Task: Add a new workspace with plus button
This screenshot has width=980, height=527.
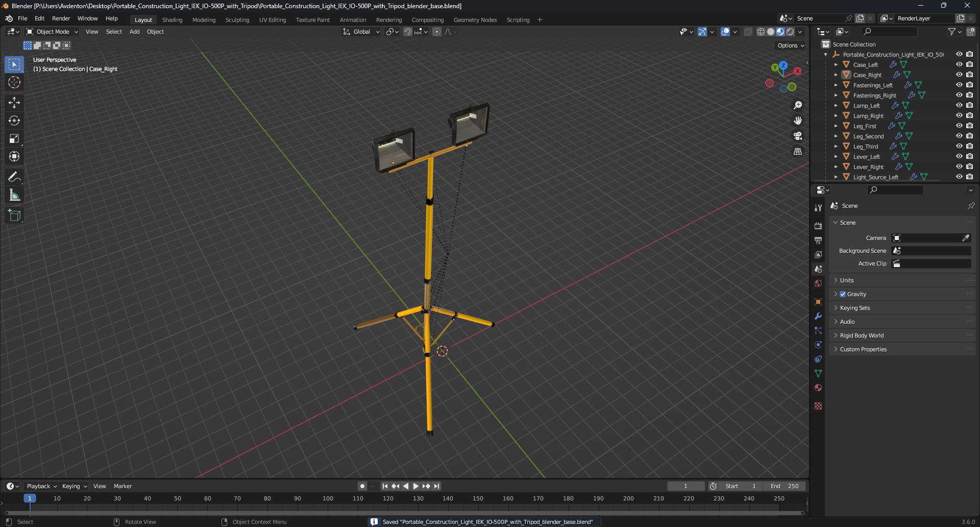Action: pyautogui.click(x=540, y=20)
